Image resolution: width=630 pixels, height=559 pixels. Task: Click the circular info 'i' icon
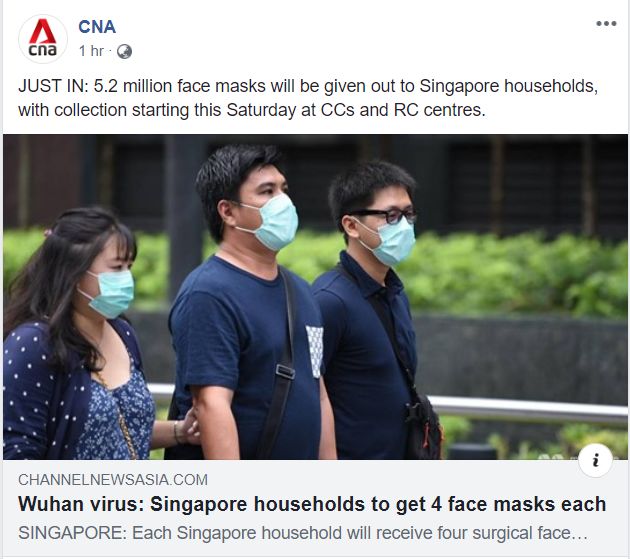pos(595,460)
